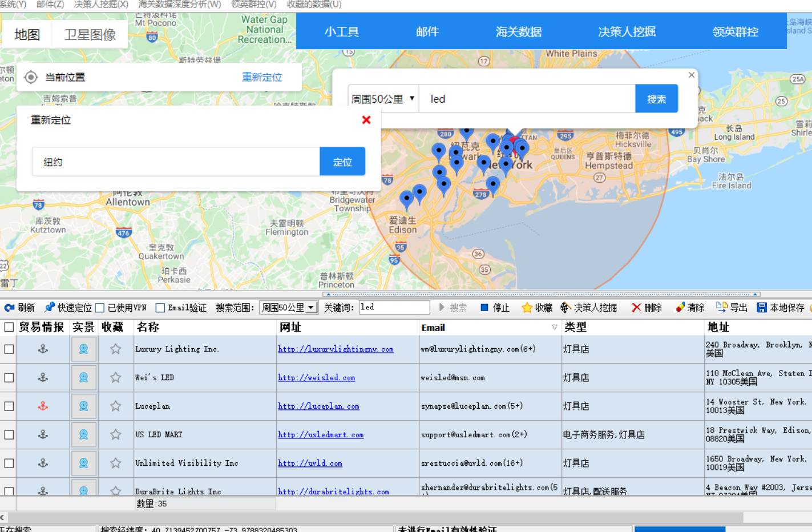Click the current location target icon
812x532 pixels.
coord(31,77)
